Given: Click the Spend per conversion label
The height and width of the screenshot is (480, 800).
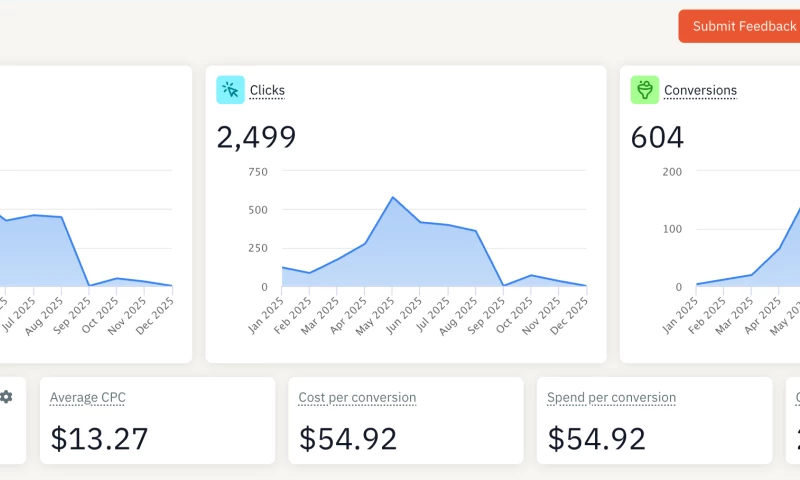Looking at the screenshot, I should pyautogui.click(x=611, y=397).
